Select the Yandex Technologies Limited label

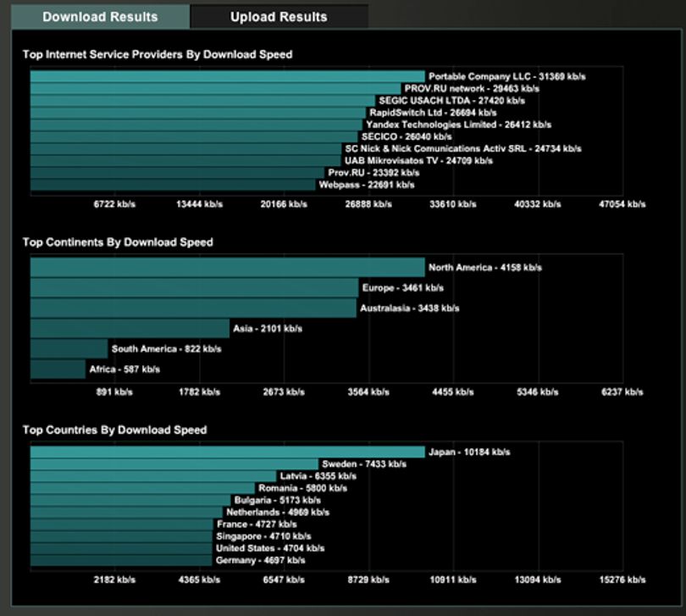click(x=458, y=125)
